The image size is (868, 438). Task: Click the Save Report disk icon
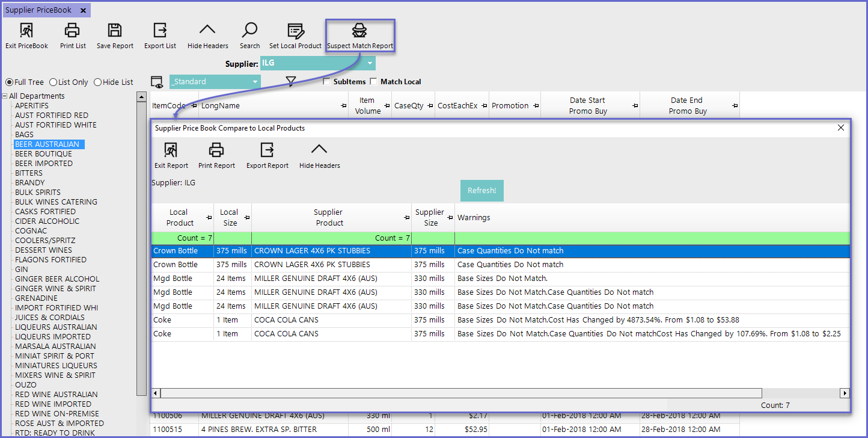[x=115, y=31]
